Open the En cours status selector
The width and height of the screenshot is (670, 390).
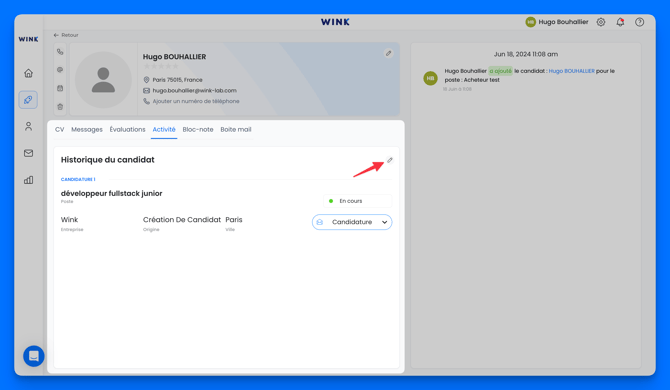pyautogui.click(x=357, y=201)
